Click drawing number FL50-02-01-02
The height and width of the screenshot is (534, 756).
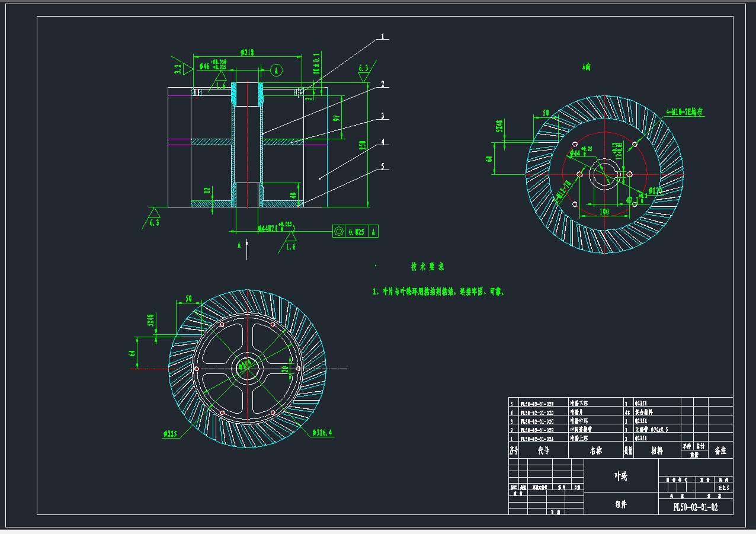pos(696,507)
